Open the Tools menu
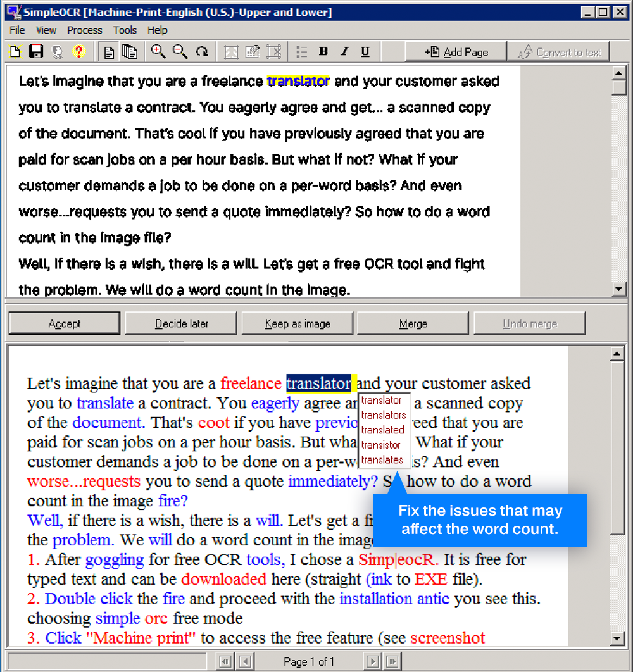This screenshot has height=672, width=633. (125, 30)
